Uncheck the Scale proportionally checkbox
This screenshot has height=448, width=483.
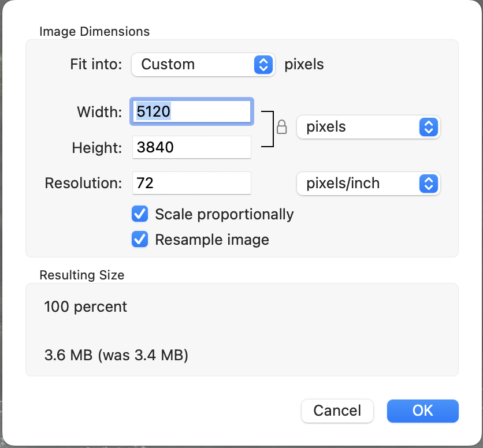[x=140, y=214]
